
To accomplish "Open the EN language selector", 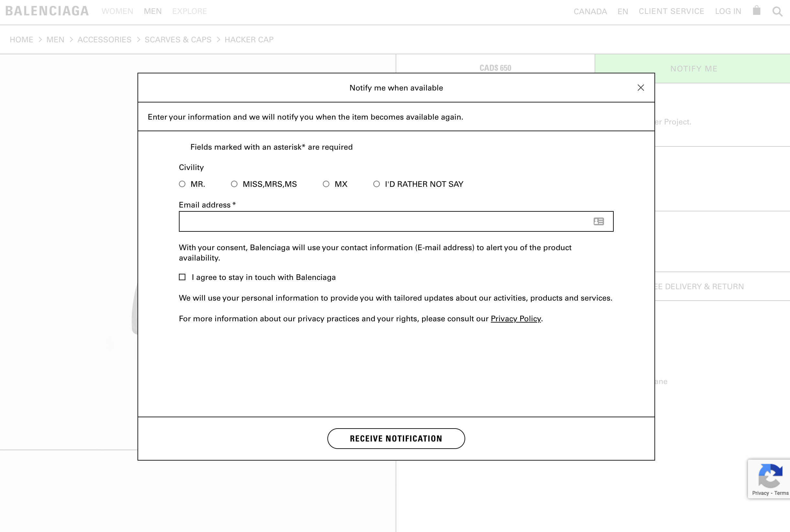I will coord(623,12).
